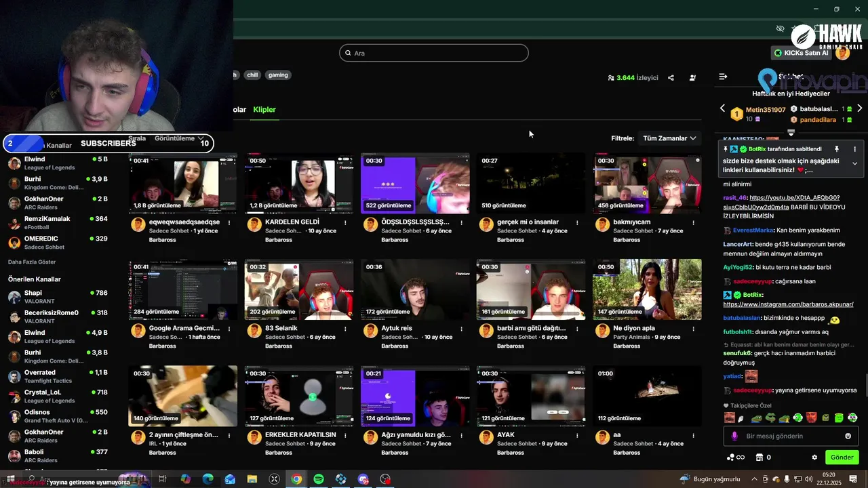Open the Sırala Görüntüleme sort dropdown
Screen dimensions: 868x488
(179, 138)
